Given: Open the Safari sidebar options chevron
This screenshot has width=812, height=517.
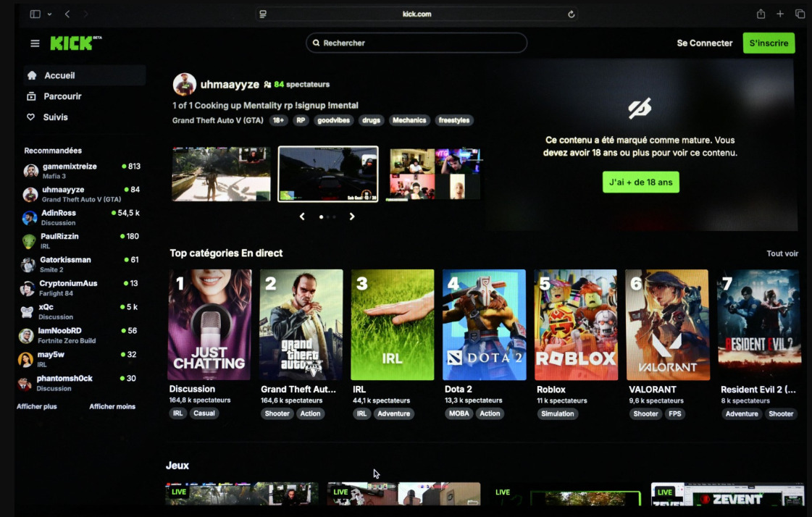Looking at the screenshot, I should point(50,14).
